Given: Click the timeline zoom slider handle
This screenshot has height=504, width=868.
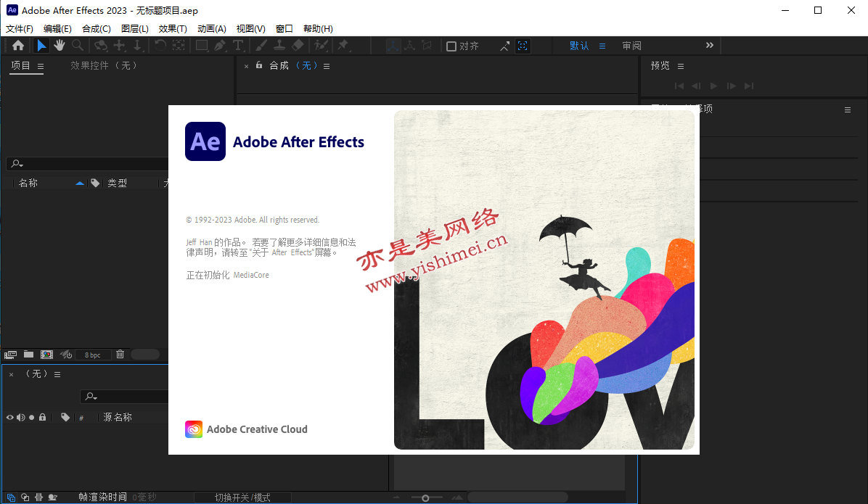Looking at the screenshot, I should point(425,498).
